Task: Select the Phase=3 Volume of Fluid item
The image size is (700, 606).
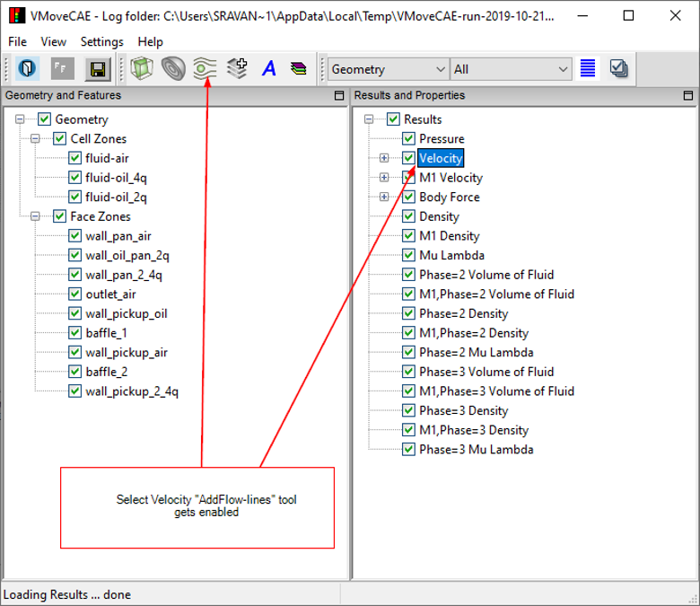Action: (x=486, y=372)
